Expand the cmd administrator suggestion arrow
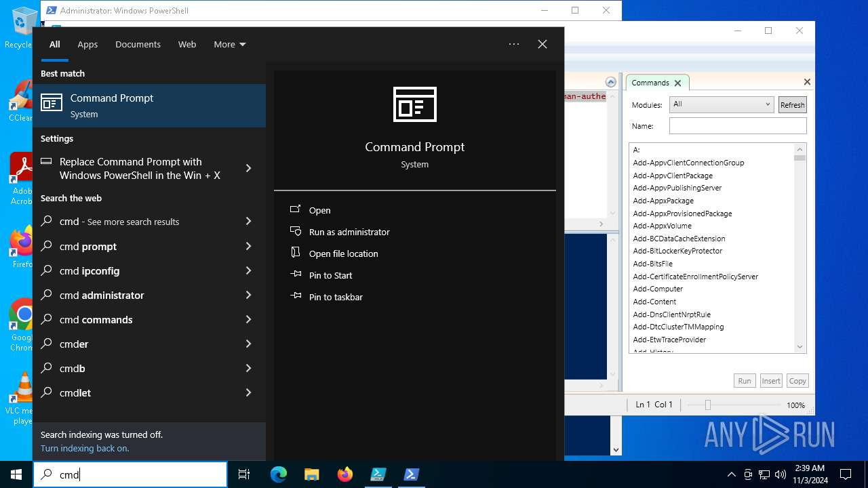This screenshot has width=868, height=488. (x=248, y=295)
